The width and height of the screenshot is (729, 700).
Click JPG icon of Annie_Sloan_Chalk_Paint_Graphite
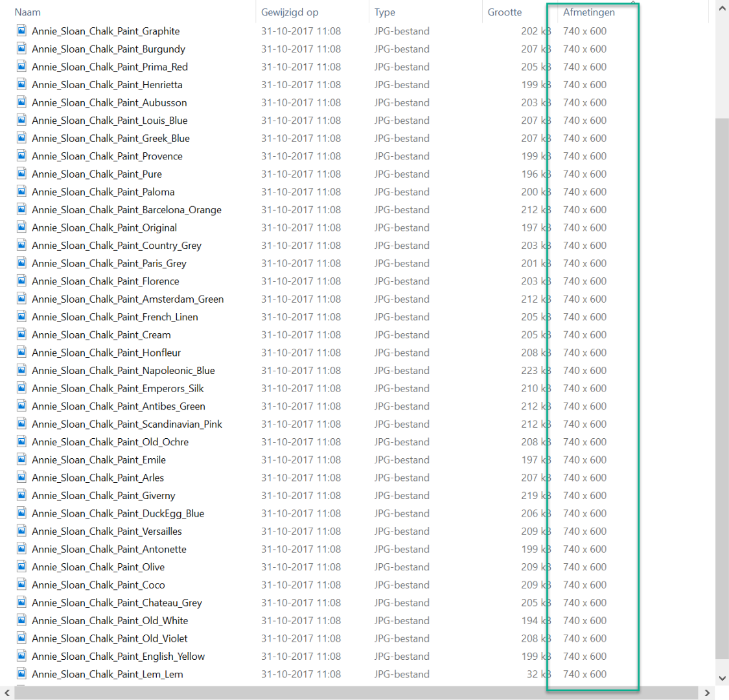(x=21, y=30)
